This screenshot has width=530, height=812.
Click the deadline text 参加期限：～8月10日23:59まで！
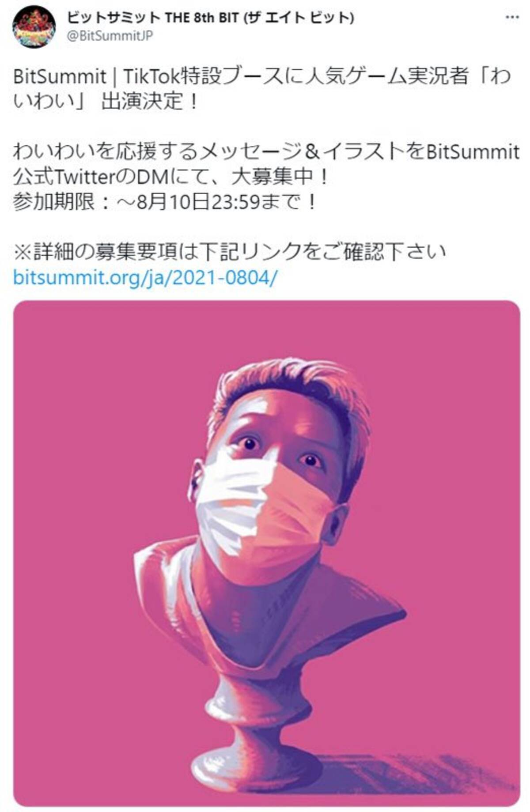coord(165,202)
